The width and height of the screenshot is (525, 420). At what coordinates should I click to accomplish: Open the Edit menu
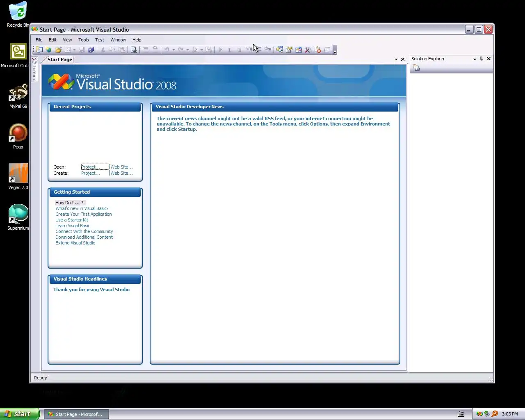pyautogui.click(x=52, y=40)
